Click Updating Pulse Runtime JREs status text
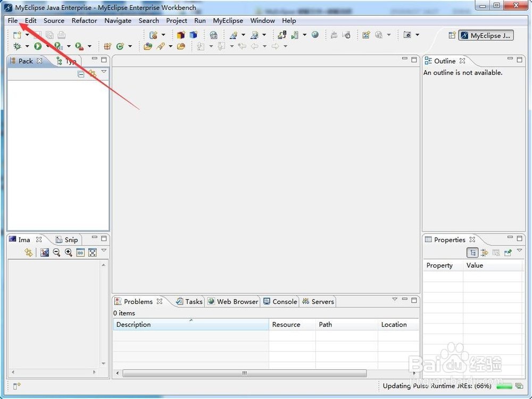The height and width of the screenshot is (399, 532). [437, 386]
